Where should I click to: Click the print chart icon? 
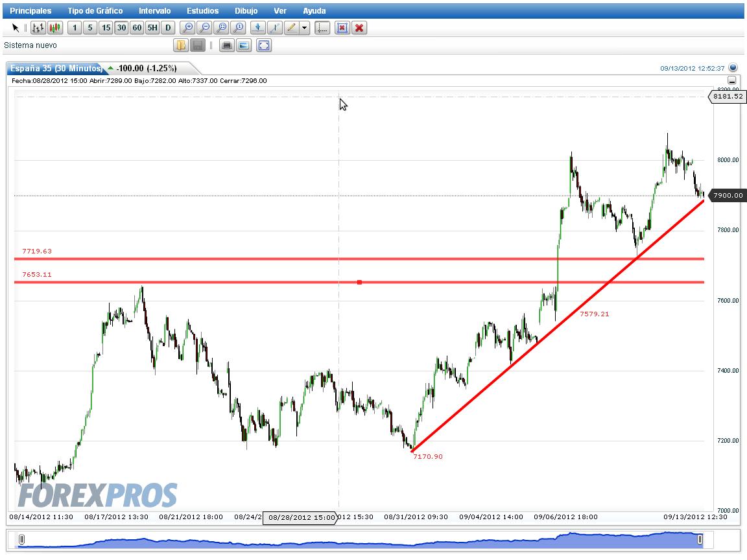tap(227, 45)
